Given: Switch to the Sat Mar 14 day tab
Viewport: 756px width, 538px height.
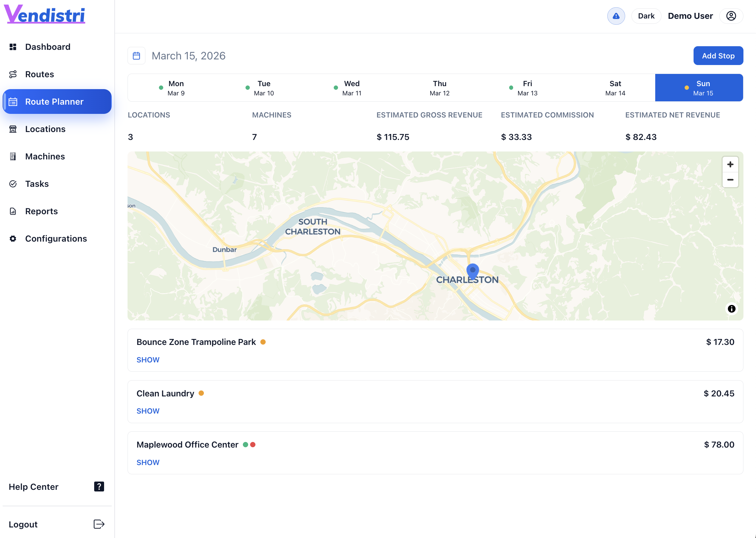Looking at the screenshot, I should point(615,87).
